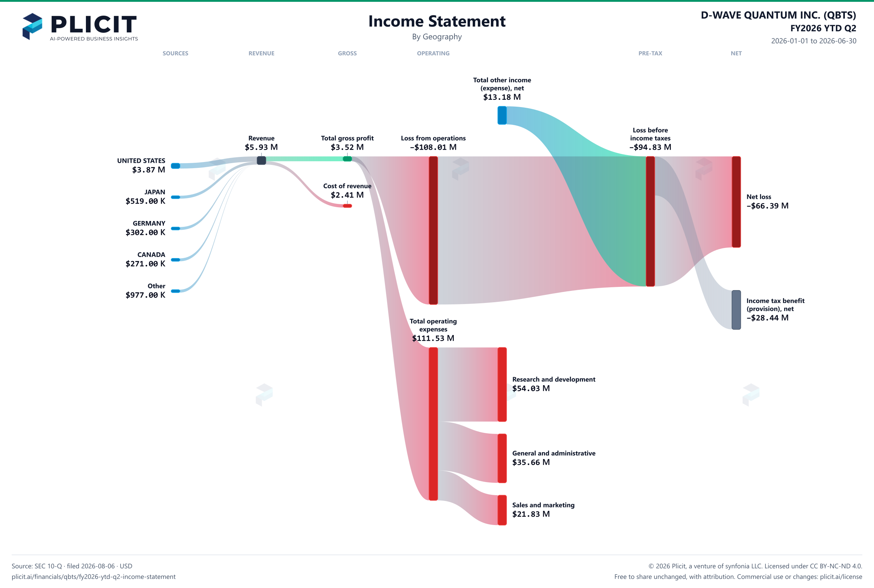
Task: Click the Loss before income taxes bar
Action: coord(650,221)
